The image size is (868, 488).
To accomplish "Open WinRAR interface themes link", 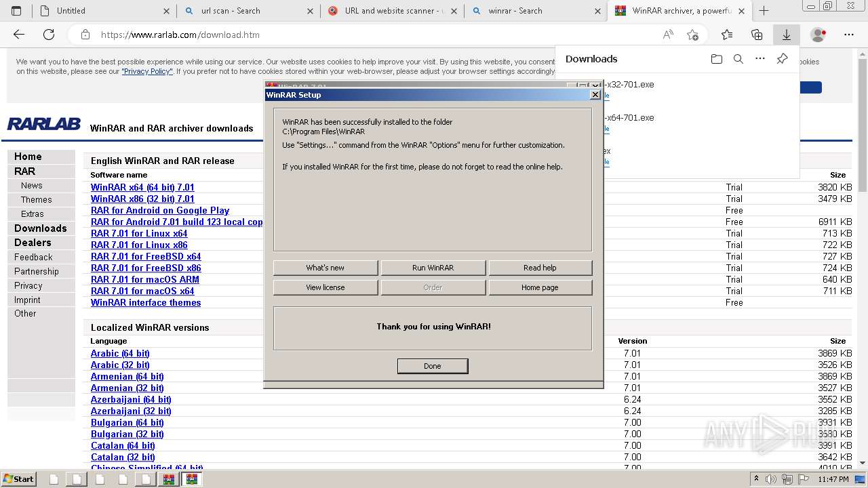I will pos(146,302).
